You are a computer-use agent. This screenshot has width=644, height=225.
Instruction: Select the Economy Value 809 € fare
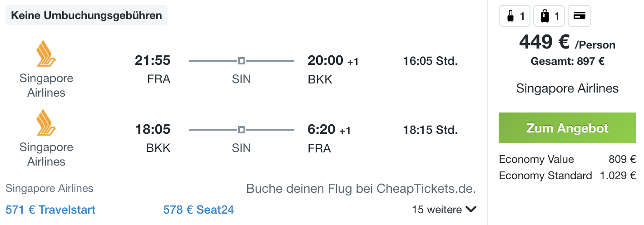(567, 159)
